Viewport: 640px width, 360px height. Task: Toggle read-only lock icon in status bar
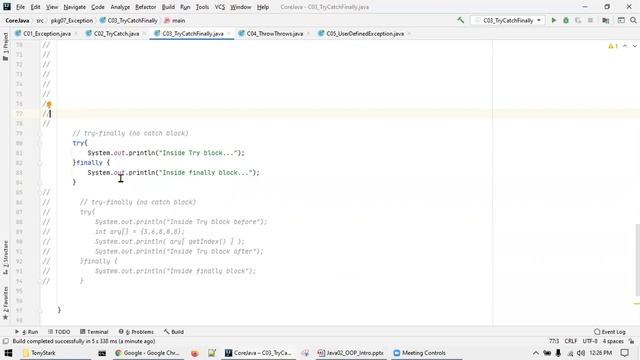click(x=631, y=341)
